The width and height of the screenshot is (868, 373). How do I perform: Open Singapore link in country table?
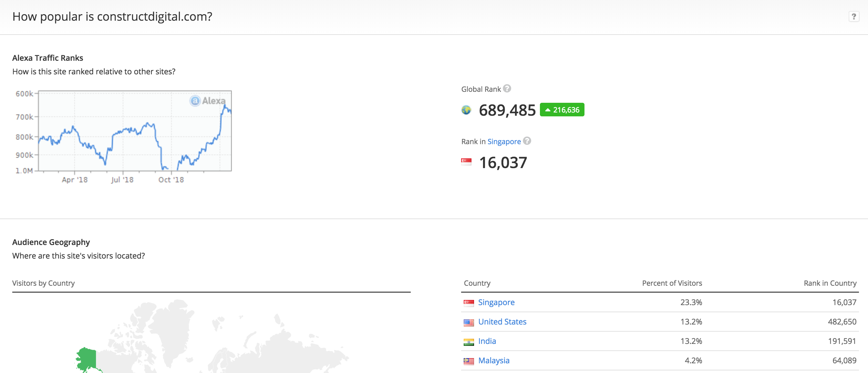(496, 303)
